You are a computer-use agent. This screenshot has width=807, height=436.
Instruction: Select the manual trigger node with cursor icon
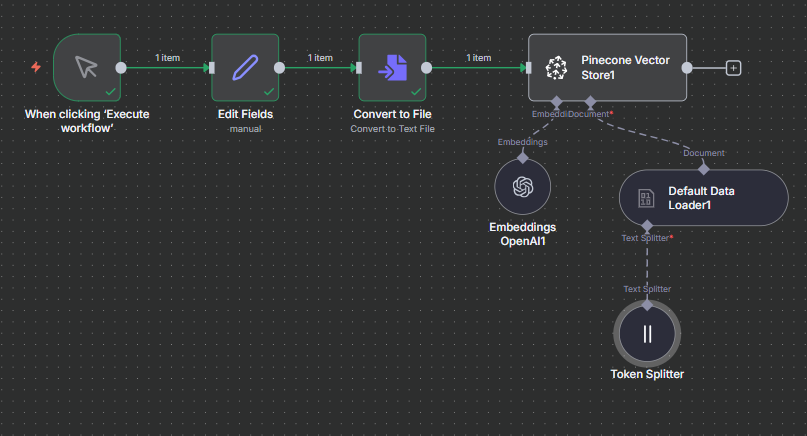click(87, 67)
